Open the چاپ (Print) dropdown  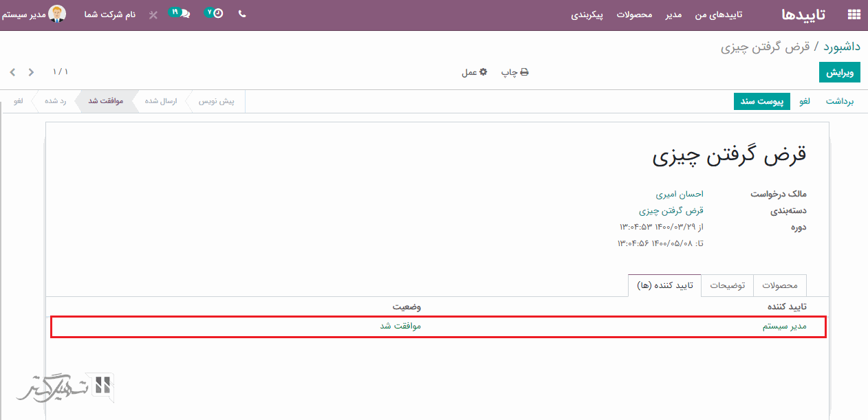pos(514,72)
